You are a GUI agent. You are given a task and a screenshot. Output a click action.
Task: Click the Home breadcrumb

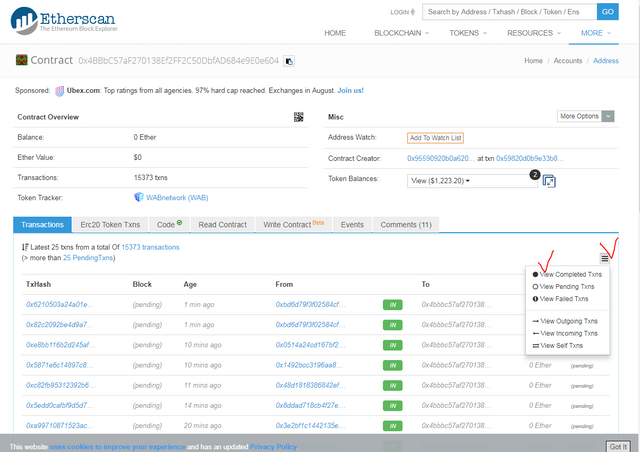(533, 60)
